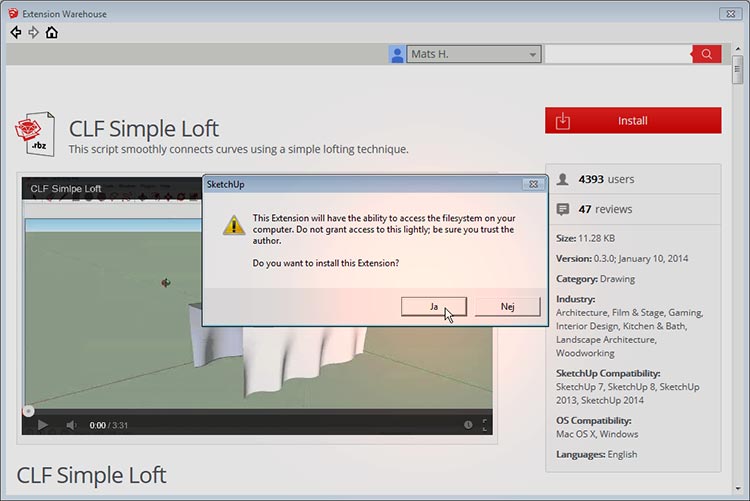Click the yellow warning triangle icon
750x501 pixels.
234,225
